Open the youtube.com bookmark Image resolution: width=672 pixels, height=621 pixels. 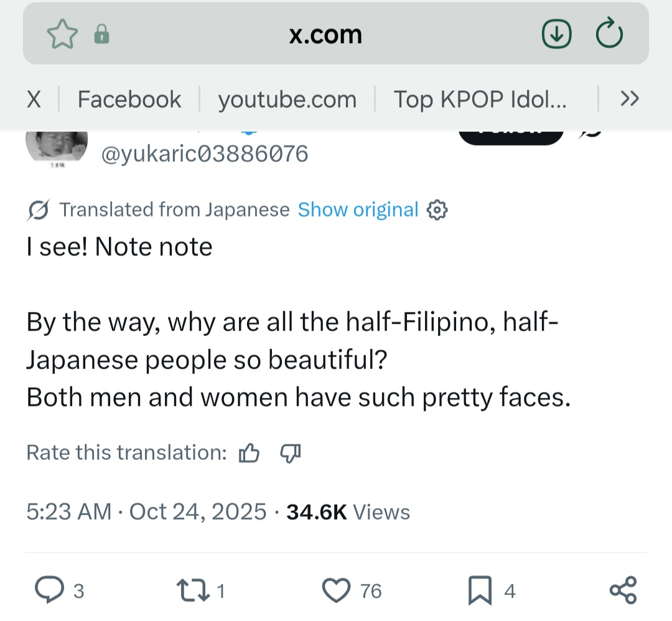coord(287,99)
